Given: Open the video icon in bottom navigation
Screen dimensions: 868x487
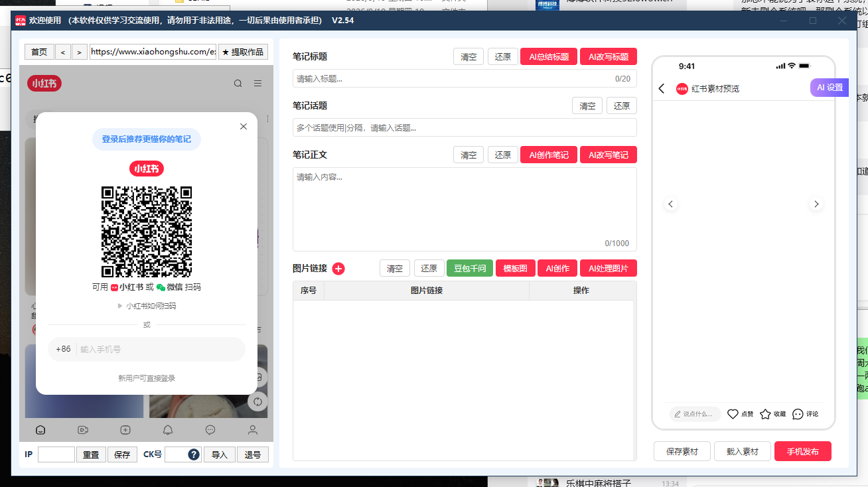Looking at the screenshot, I should click(83, 430).
